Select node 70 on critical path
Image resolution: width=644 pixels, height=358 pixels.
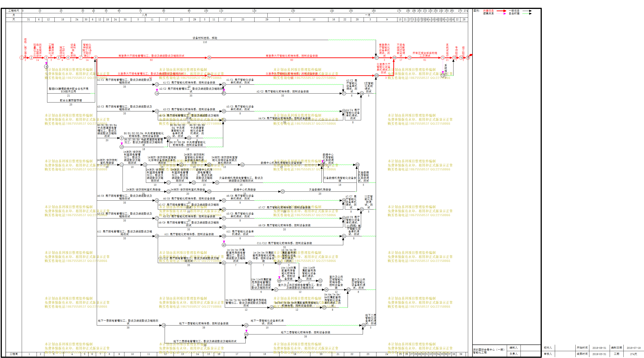[x=410, y=58]
